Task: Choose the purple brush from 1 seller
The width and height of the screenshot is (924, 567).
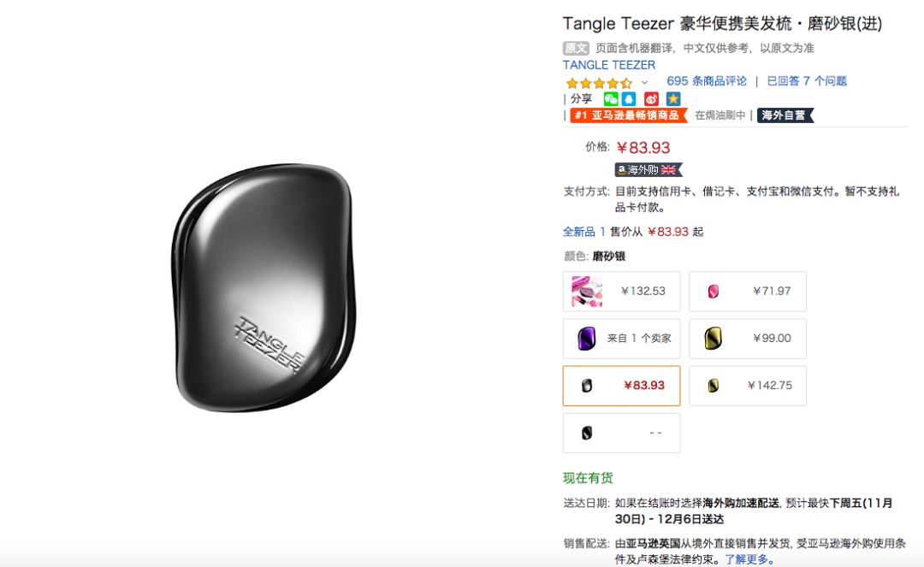Action: point(621,339)
